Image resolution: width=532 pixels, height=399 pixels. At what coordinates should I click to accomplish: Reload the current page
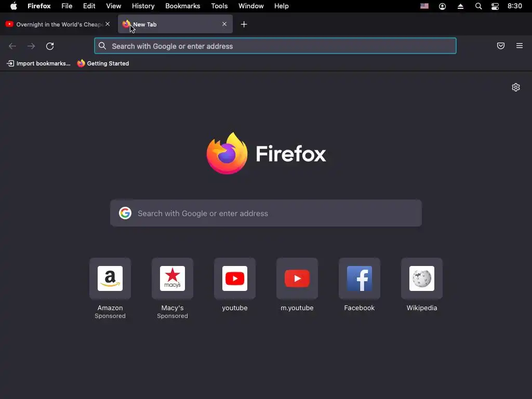point(50,46)
